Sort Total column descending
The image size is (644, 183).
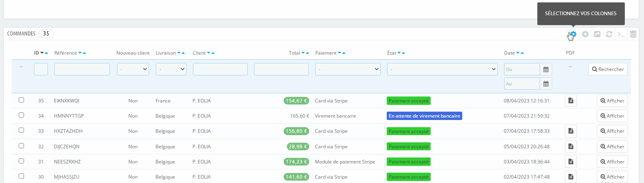pos(303,53)
